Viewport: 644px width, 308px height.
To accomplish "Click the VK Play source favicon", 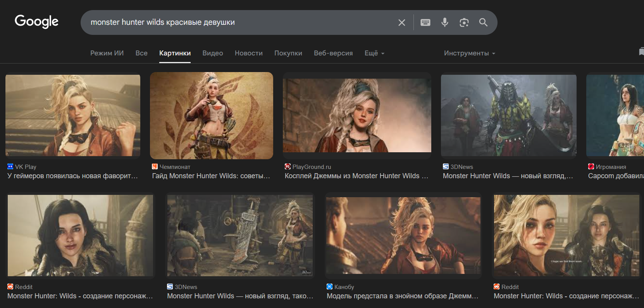I will (x=10, y=167).
